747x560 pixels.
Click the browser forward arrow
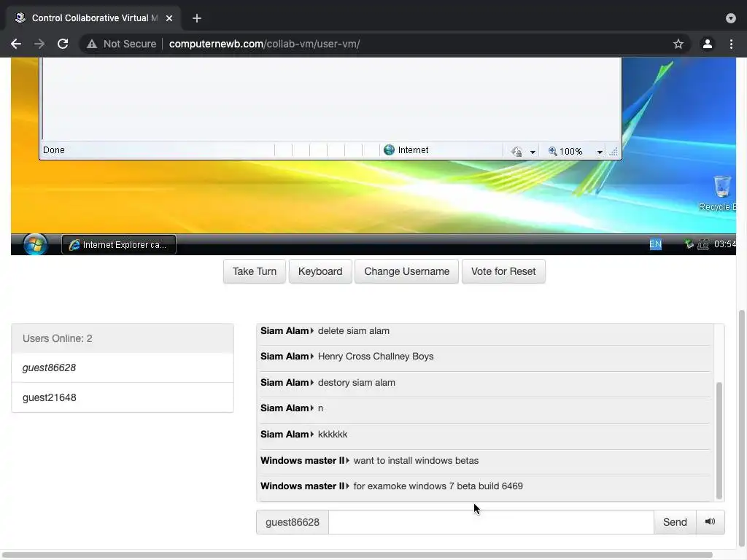coord(39,44)
